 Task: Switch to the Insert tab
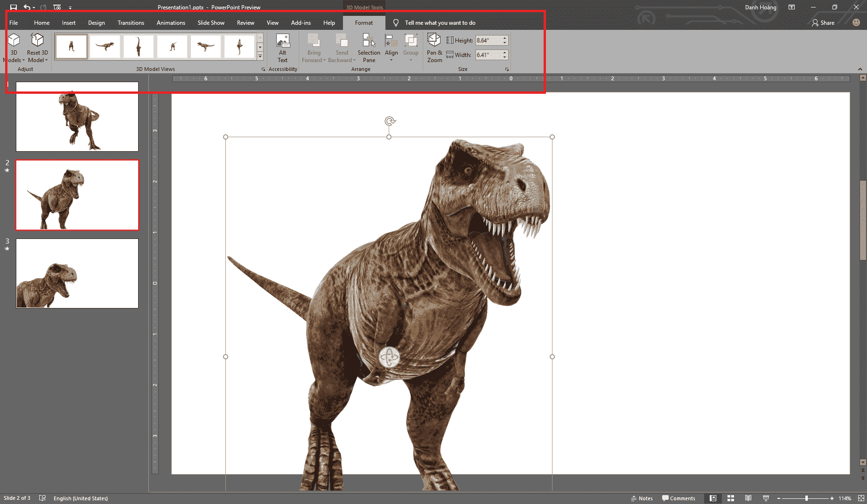(69, 23)
